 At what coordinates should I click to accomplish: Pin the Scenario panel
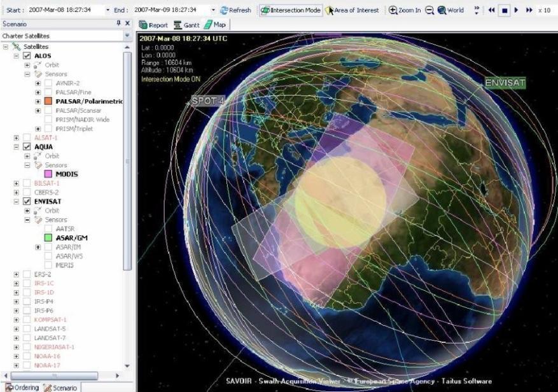point(118,24)
